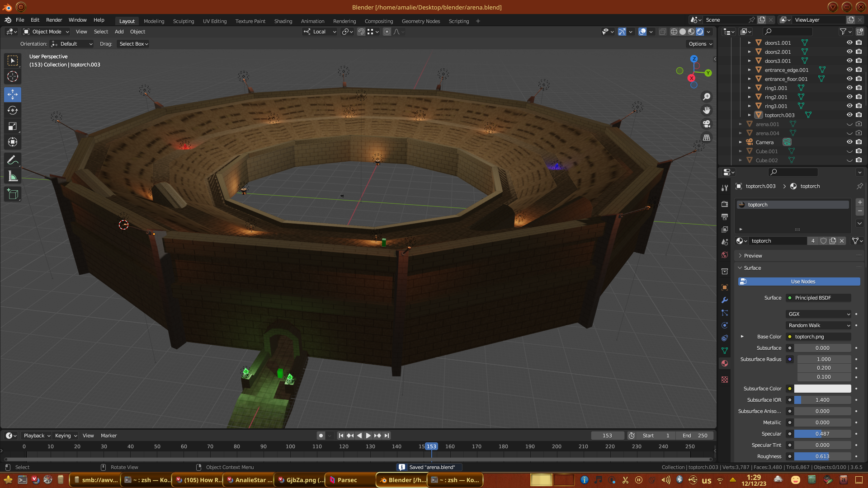Screen dimensions: 868x488
Task: Open the Object Mode dropdown
Action: tap(46, 32)
